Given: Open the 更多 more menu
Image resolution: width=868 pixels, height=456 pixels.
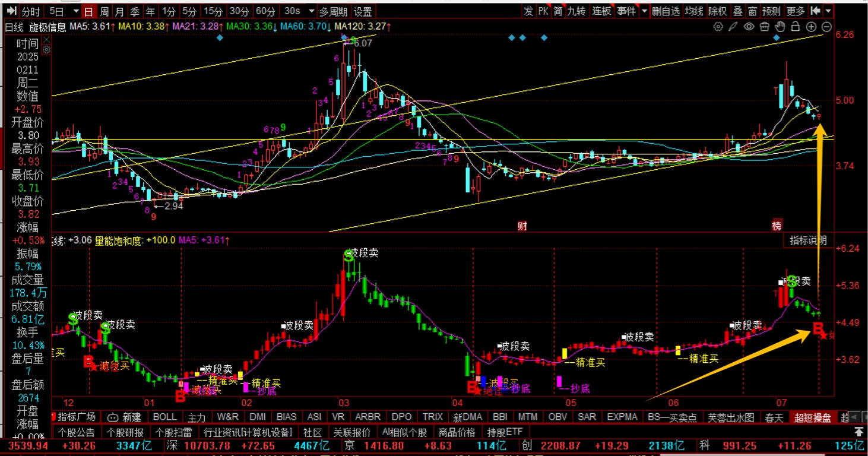Looking at the screenshot, I should point(796,11).
